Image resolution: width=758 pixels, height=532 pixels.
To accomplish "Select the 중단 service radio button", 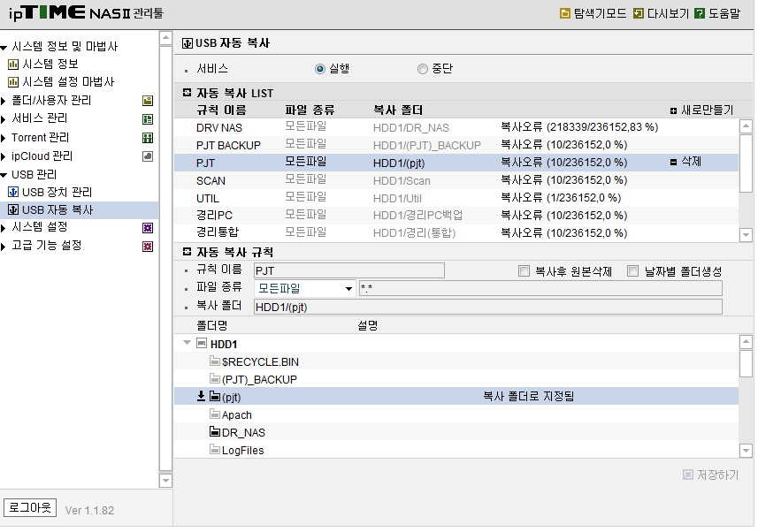I will [x=423, y=69].
